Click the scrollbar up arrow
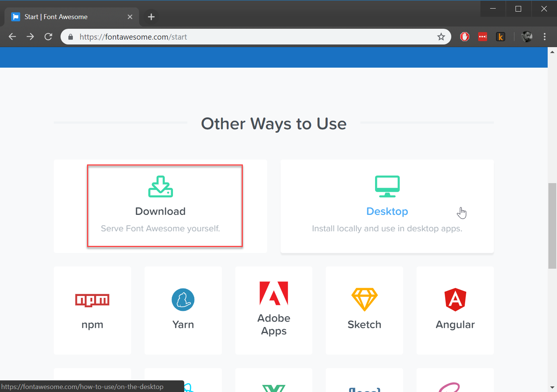Image resolution: width=557 pixels, height=392 pixels. 552,52
